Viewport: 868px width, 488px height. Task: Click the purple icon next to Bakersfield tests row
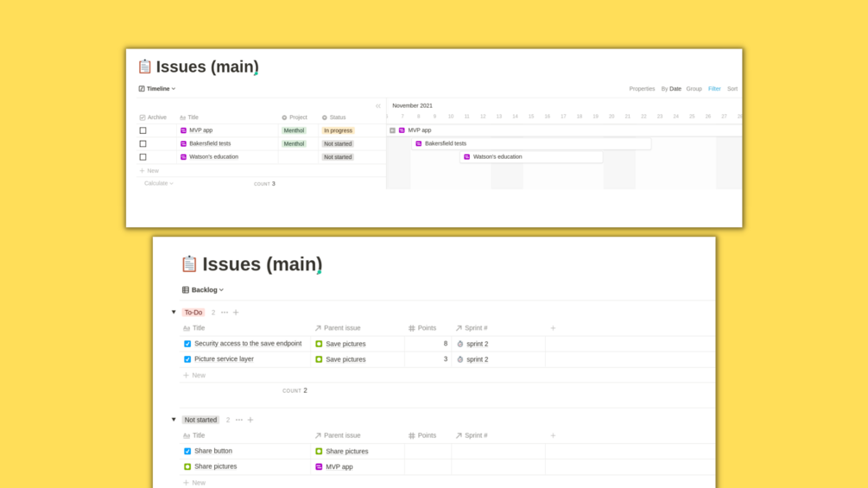pos(183,144)
